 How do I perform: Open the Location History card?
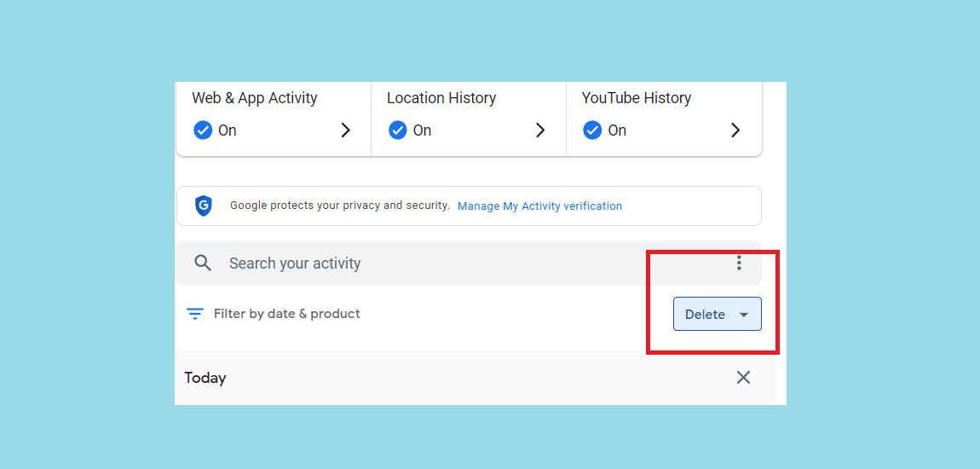pyautogui.click(x=469, y=119)
